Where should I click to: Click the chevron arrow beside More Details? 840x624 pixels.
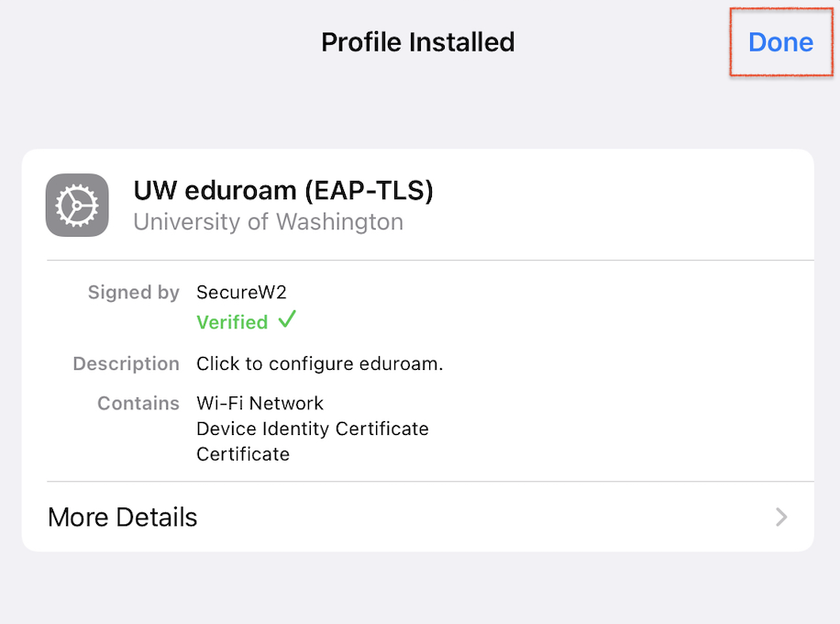tap(781, 517)
